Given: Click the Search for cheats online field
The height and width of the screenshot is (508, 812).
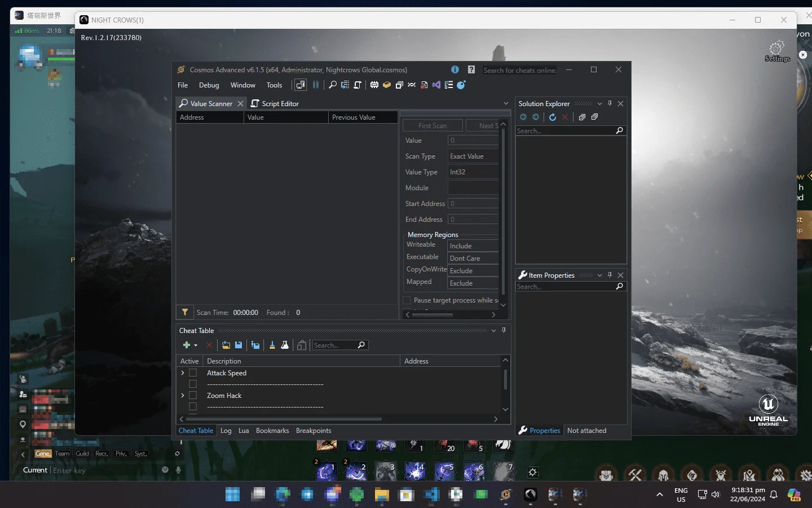Looking at the screenshot, I should point(519,70).
